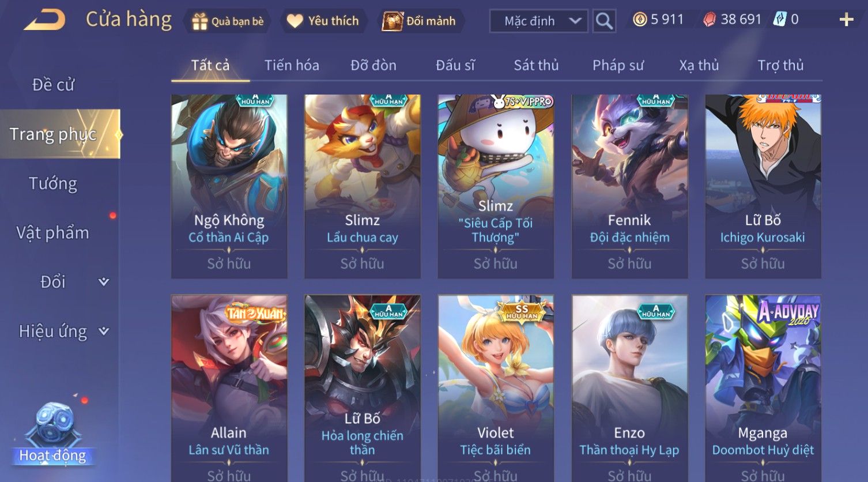This screenshot has height=482, width=868.
Task: Tap the gold coin currency icon
Action: [x=639, y=20]
